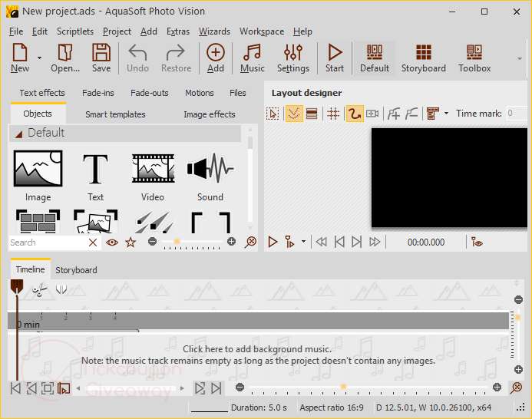Open the Workspace menu

click(x=262, y=31)
